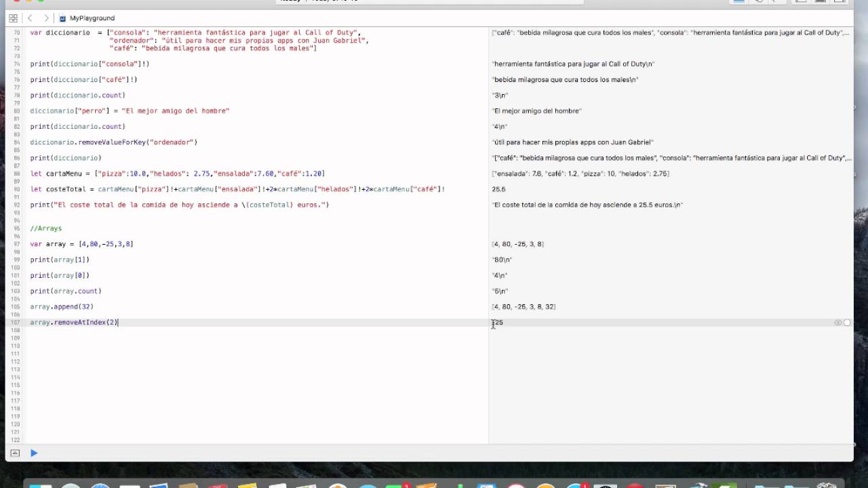Click the -25 result on line 107

pyautogui.click(x=498, y=323)
